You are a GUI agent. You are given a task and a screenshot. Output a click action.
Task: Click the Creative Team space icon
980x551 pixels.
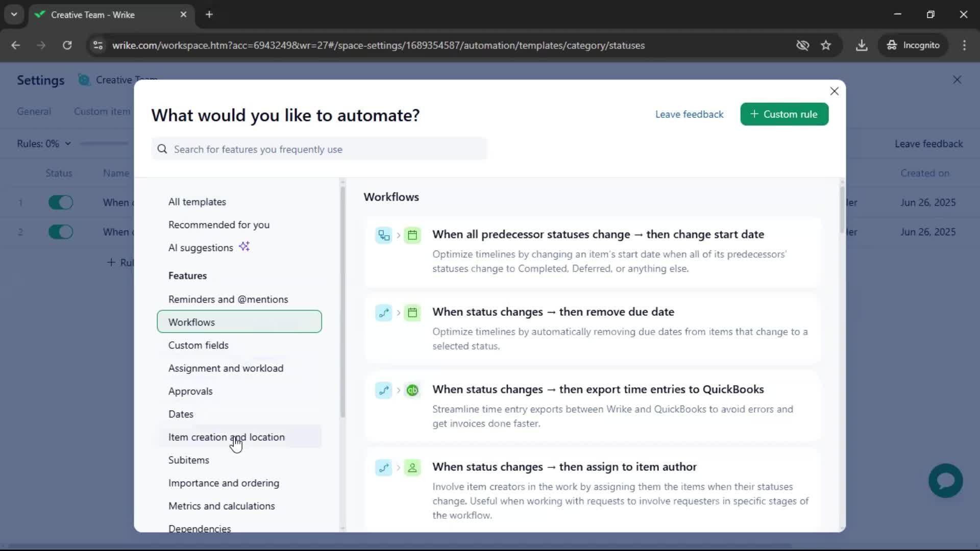84,80
